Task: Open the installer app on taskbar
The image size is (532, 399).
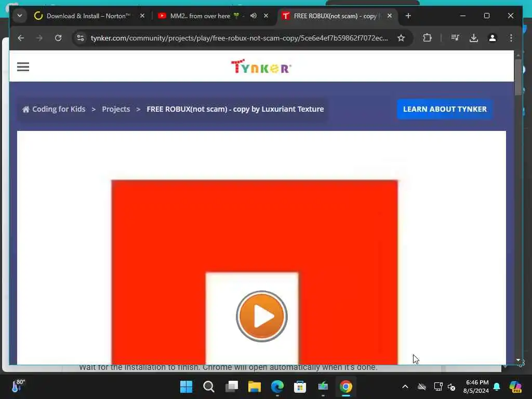Action: (323, 387)
